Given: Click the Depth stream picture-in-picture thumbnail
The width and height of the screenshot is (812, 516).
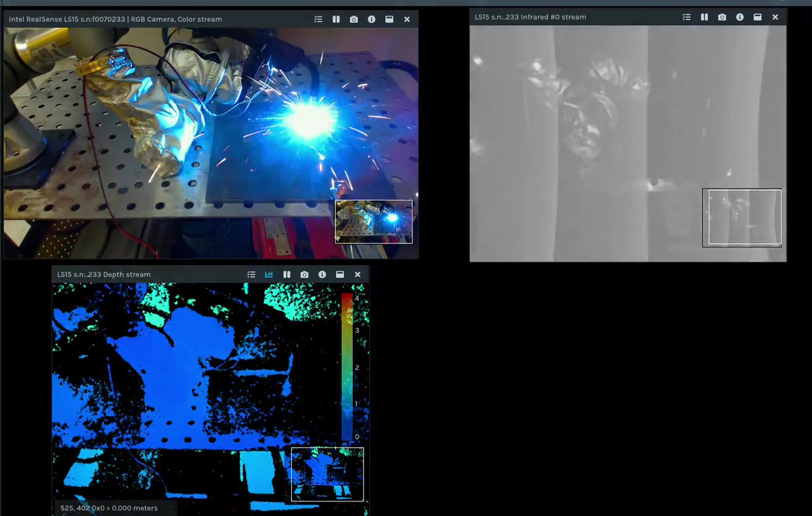Looking at the screenshot, I should 327,474.
